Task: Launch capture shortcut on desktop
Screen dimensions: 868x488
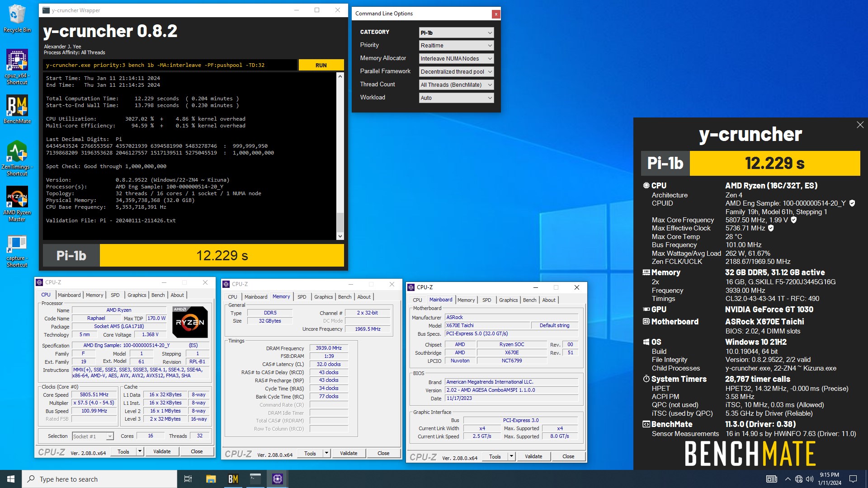Action: pos(17,251)
